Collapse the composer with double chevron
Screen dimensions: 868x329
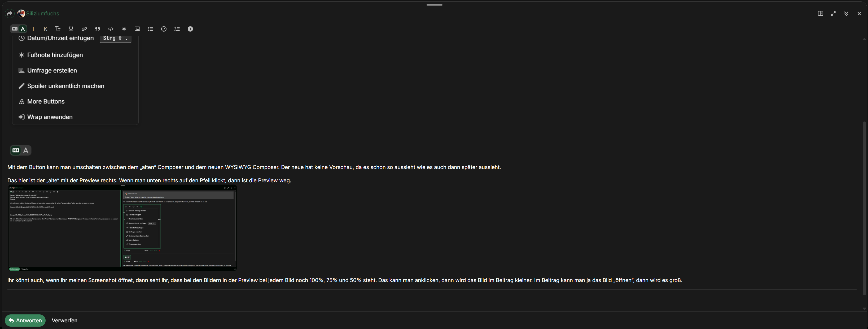pos(846,14)
